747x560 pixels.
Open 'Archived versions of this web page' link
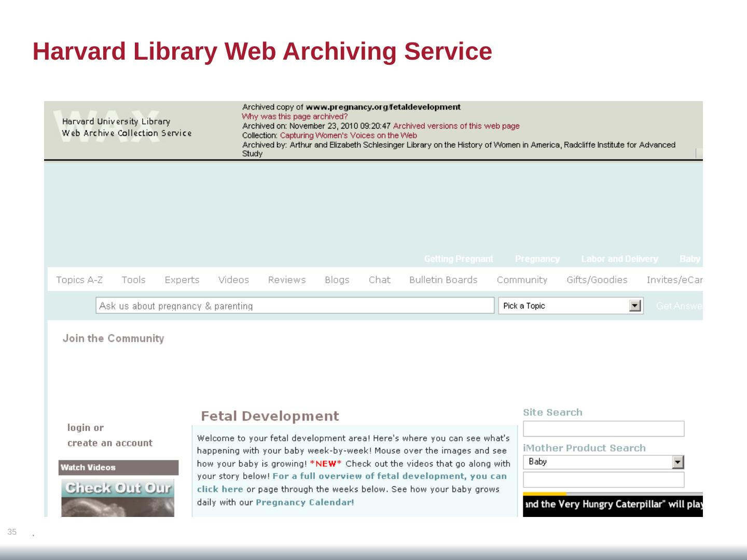(456, 126)
